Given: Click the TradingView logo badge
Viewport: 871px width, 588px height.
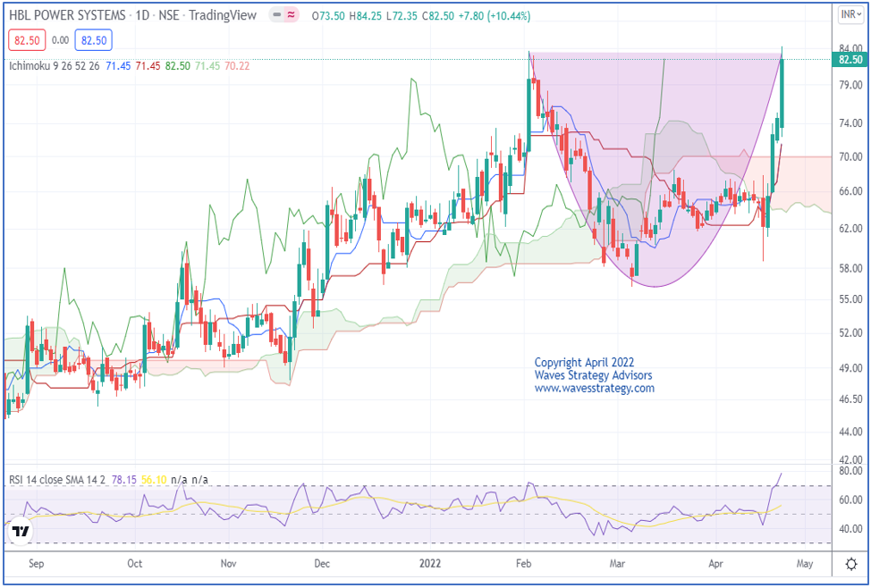Looking at the screenshot, I should pos(21,532).
